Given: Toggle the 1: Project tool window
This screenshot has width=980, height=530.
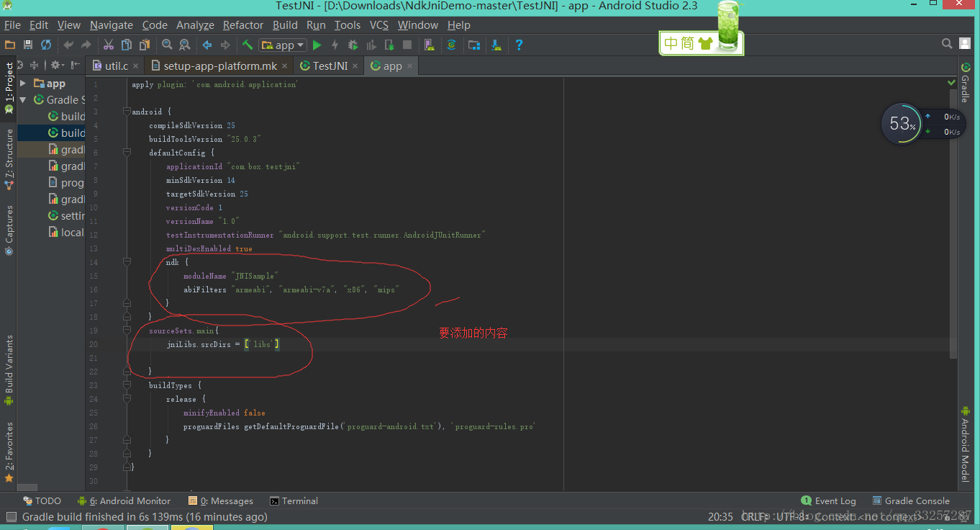Looking at the screenshot, I should pos(9,88).
